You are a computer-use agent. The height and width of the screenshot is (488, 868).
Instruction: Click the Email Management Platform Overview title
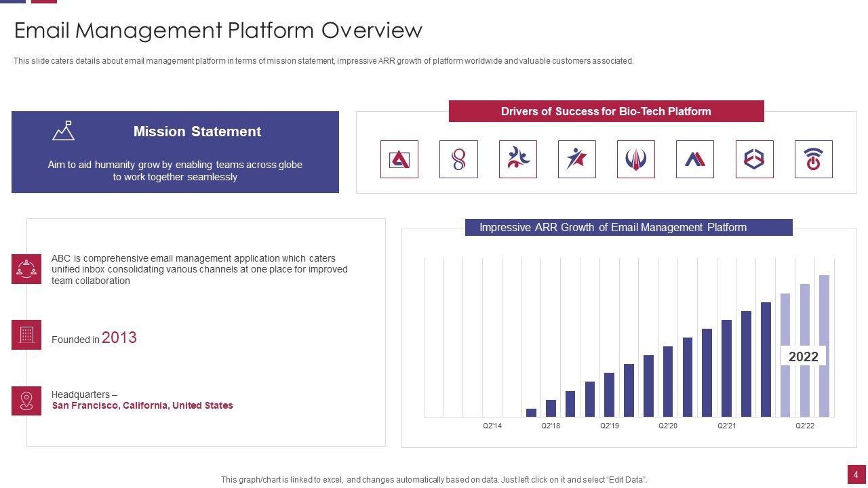pyautogui.click(x=218, y=30)
